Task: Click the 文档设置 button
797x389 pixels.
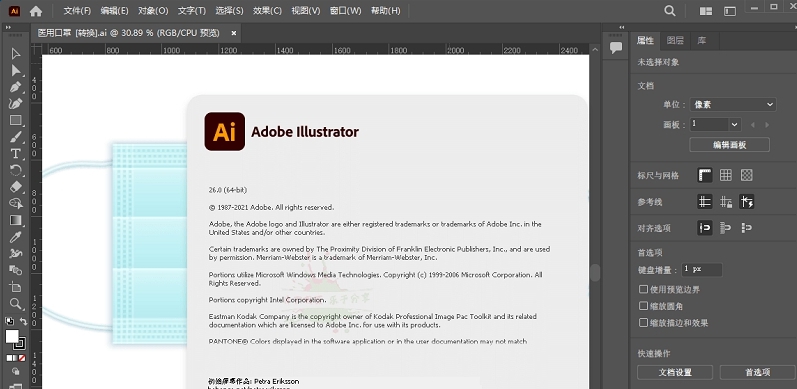Action: point(675,372)
